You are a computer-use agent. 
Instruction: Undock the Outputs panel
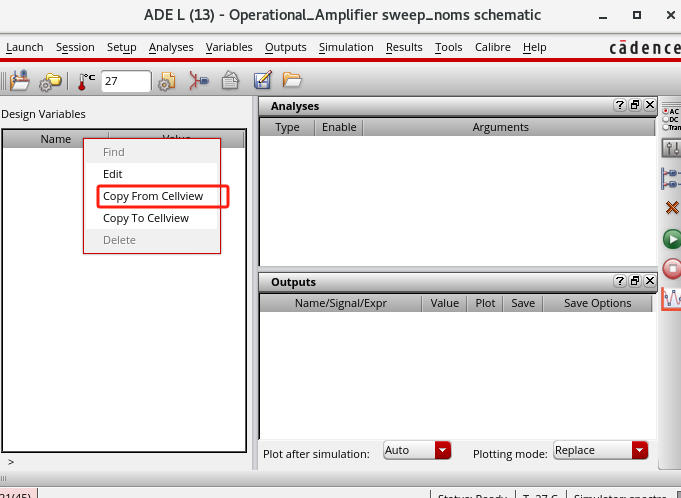click(x=635, y=281)
